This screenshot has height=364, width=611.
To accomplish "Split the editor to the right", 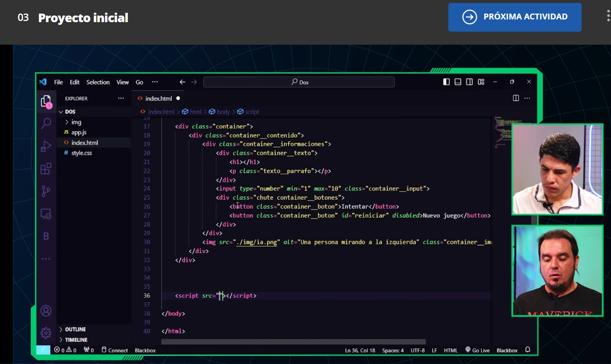I will click(516, 98).
